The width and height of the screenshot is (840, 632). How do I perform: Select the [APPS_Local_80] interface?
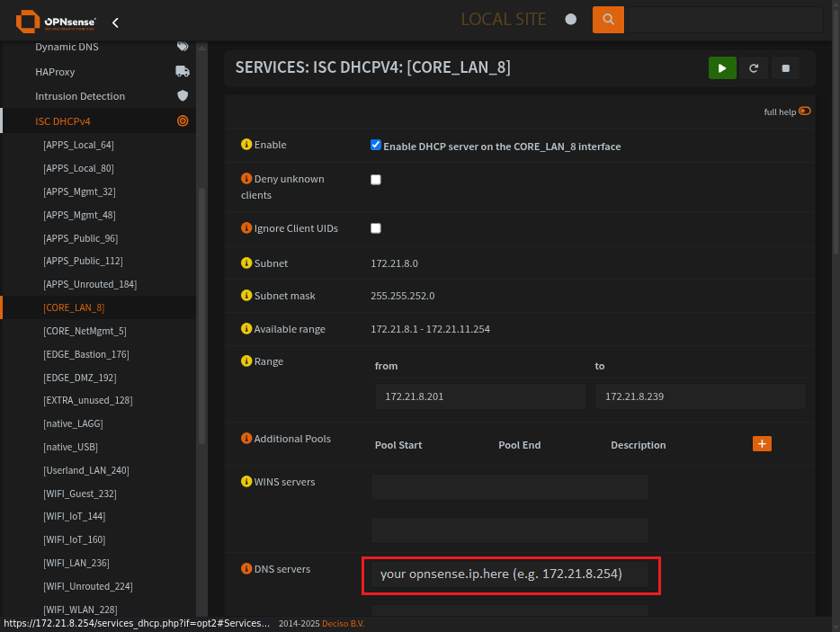[79, 168]
